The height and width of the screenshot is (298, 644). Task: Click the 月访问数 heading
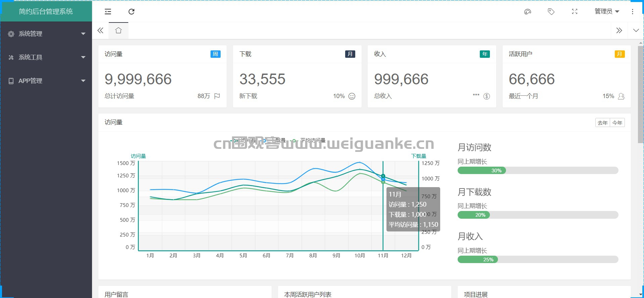(474, 147)
